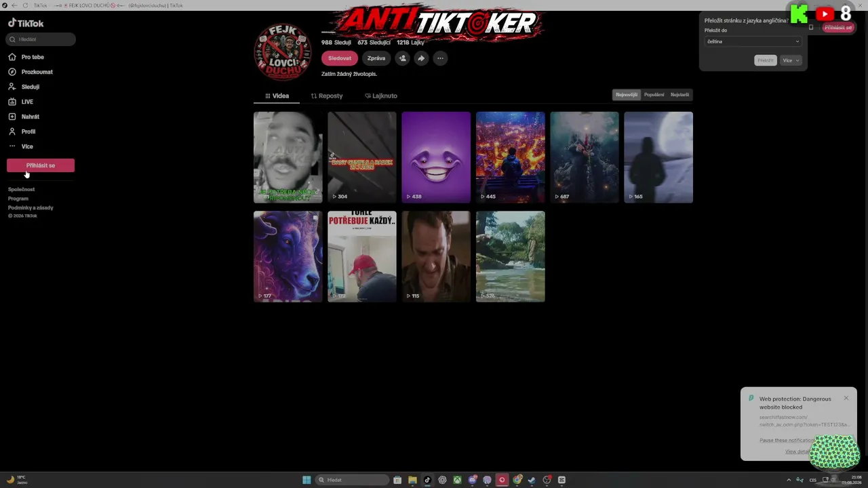Focus the Hledání search field
The image size is (868, 488).
point(41,39)
